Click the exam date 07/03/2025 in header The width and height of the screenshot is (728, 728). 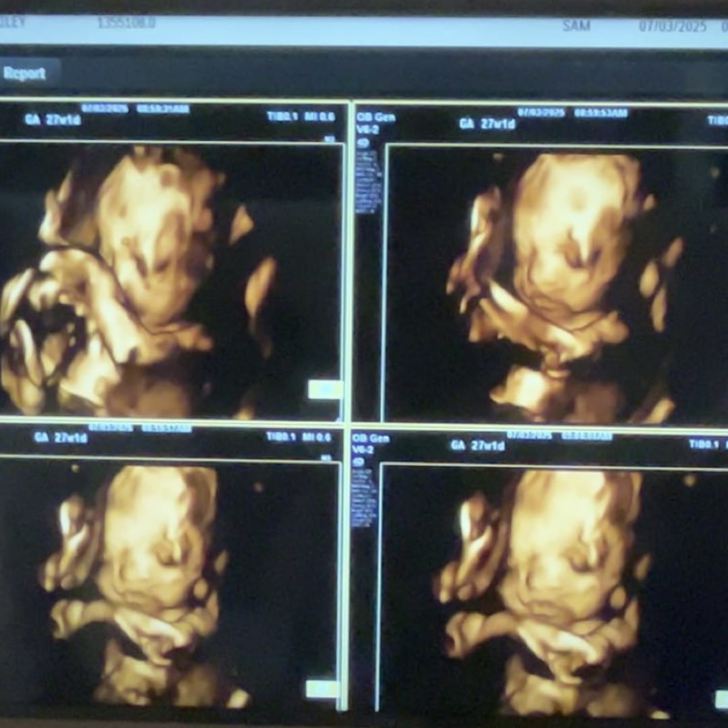point(672,26)
